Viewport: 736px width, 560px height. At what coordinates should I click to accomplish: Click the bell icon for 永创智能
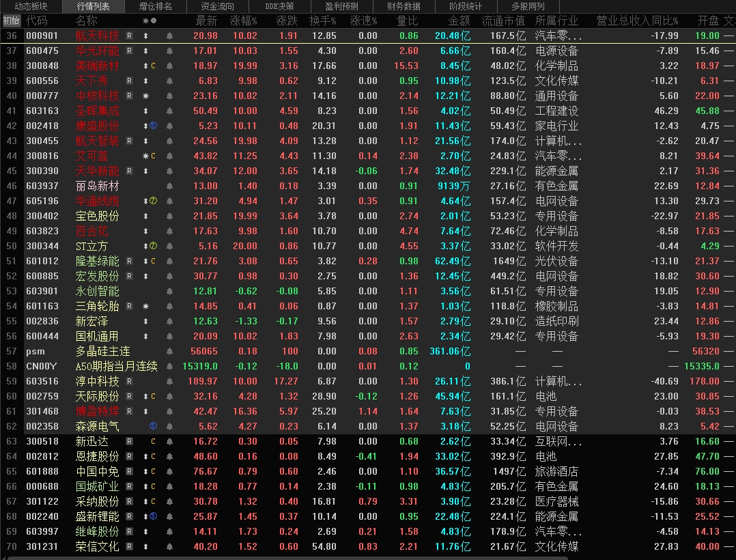(x=169, y=291)
